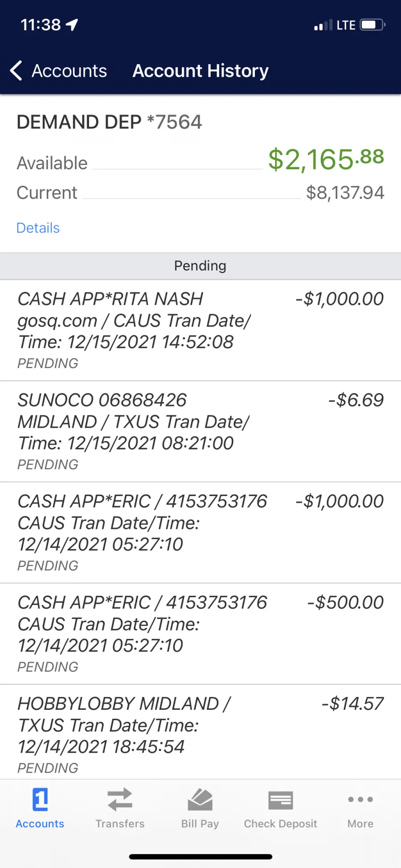The image size is (401, 868).
Task: Tap the battery indicator icon
Action: click(x=372, y=25)
